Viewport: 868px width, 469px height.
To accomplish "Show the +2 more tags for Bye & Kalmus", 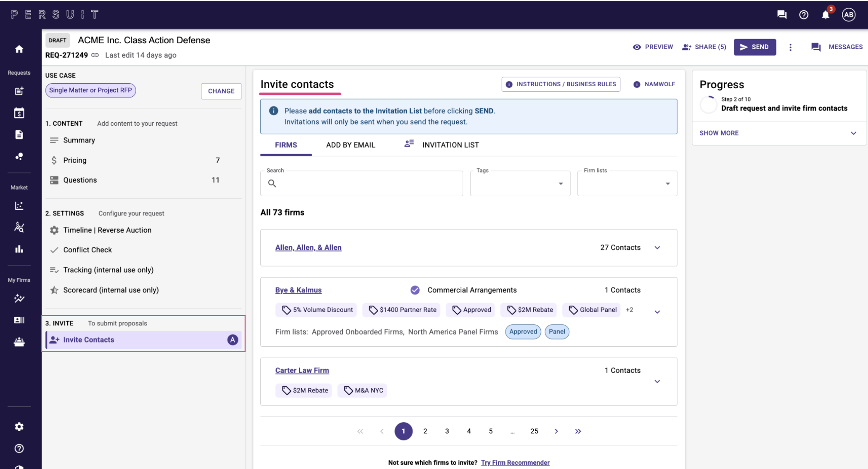I will (630, 310).
